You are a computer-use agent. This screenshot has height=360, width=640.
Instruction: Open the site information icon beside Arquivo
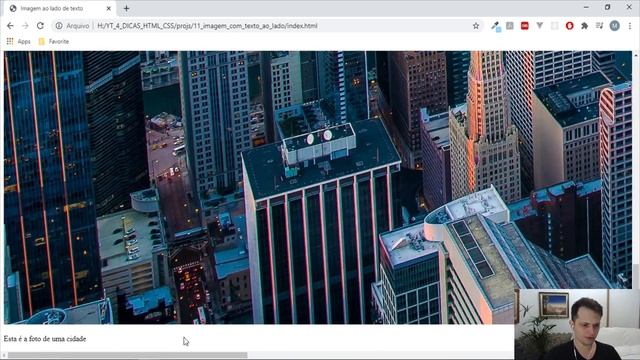[59, 26]
